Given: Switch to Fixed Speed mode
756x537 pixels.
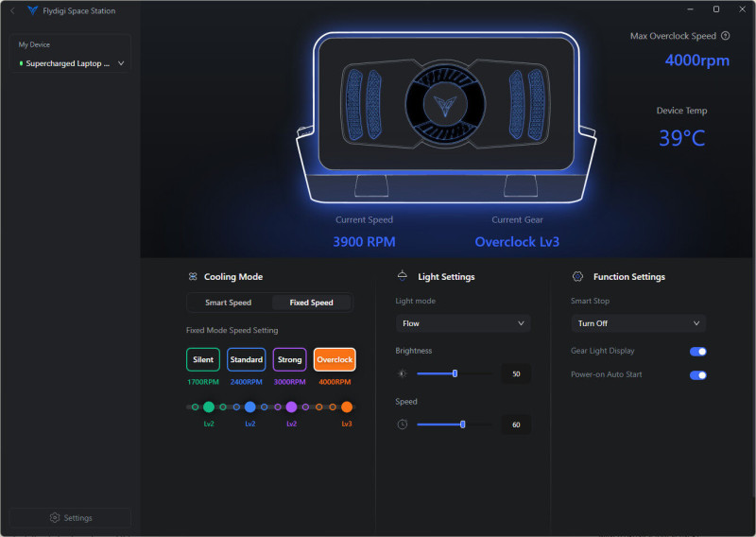Looking at the screenshot, I should (x=312, y=303).
